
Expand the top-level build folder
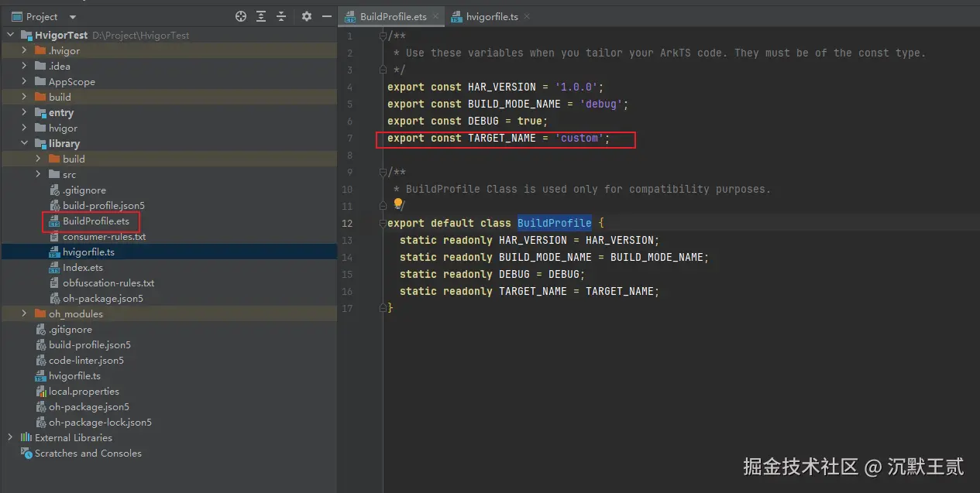pos(24,97)
